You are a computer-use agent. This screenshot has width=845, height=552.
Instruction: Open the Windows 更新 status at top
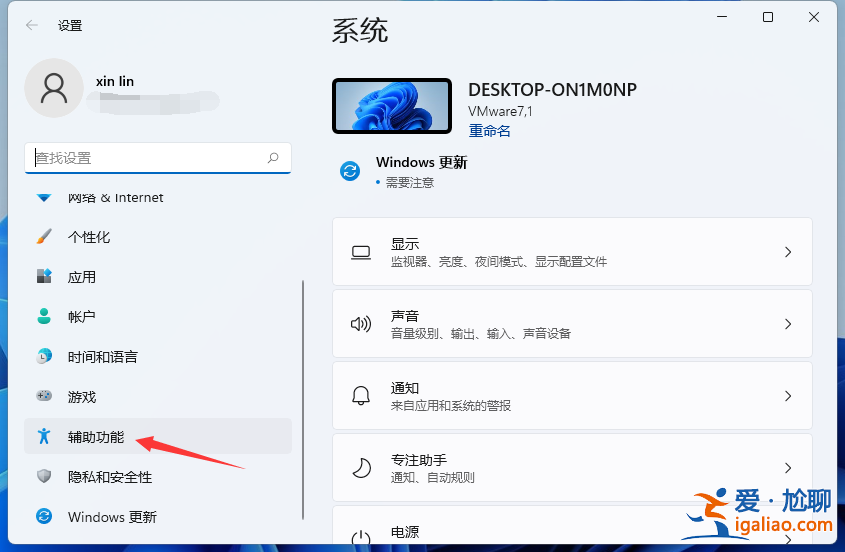click(x=404, y=171)
